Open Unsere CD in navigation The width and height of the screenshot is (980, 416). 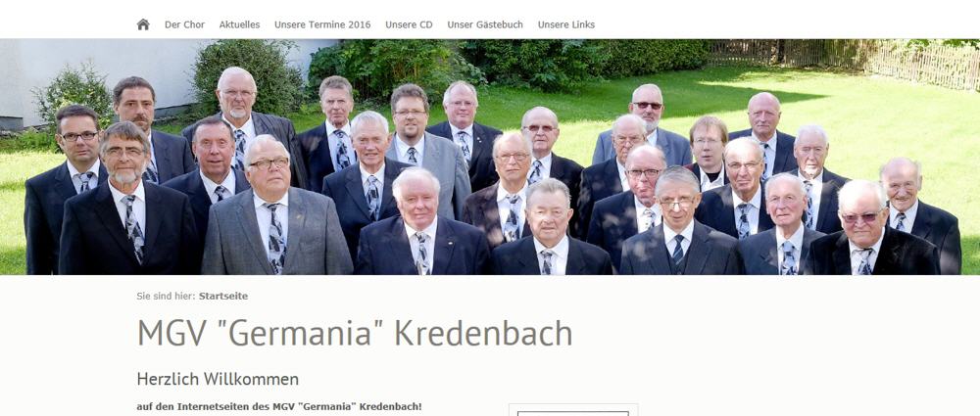(409, 25)
